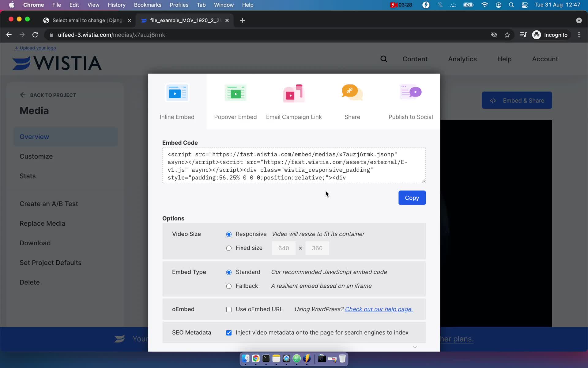The width and height of the screenshot is (588, 368).
Task: Open the Profiles menu
Action: click(x=179, y=5)
